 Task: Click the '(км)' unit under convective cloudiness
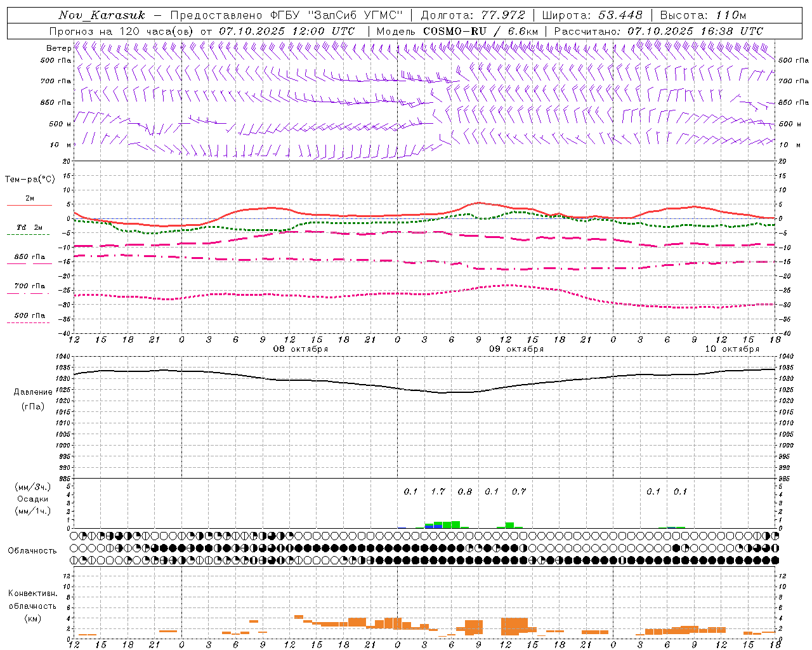coord(33,618)
